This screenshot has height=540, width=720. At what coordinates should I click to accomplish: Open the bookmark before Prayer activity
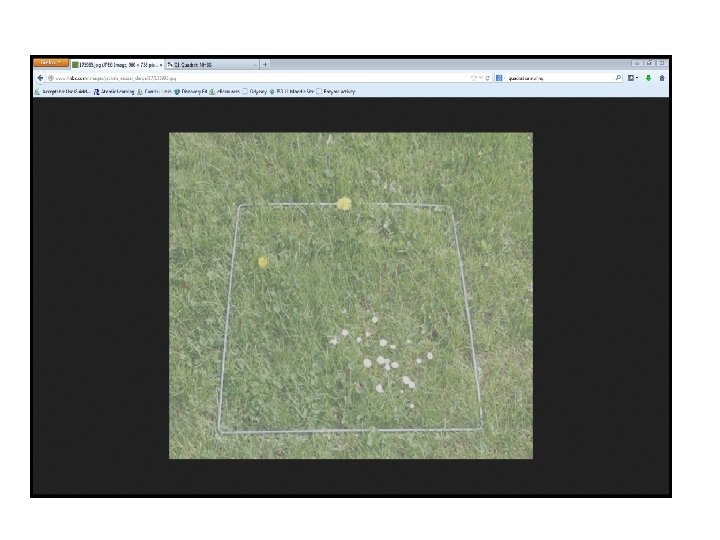point(292,91)
